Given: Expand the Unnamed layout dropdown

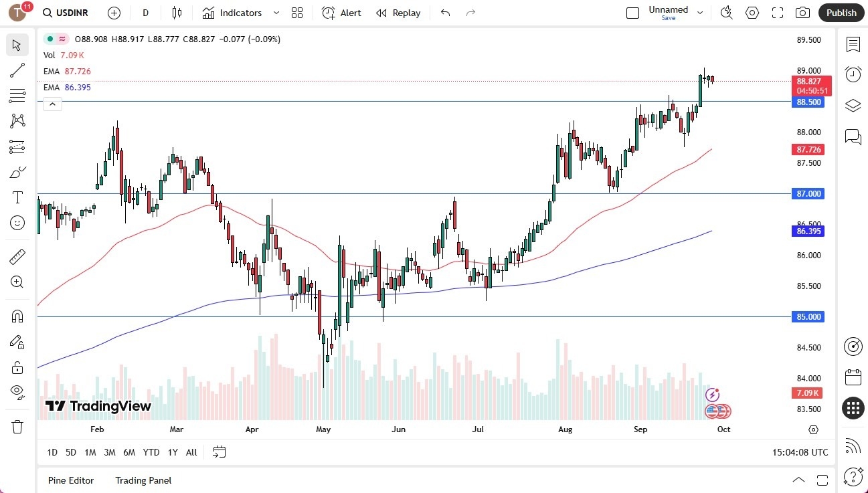Looking at the screenshot, I should pyautogui.click(x=700, y=12).
